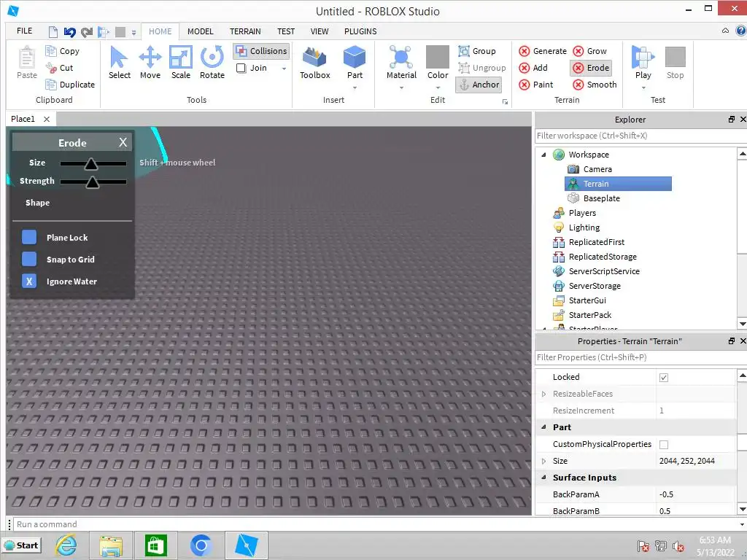Create a new file from quick access

pos(53,32)
